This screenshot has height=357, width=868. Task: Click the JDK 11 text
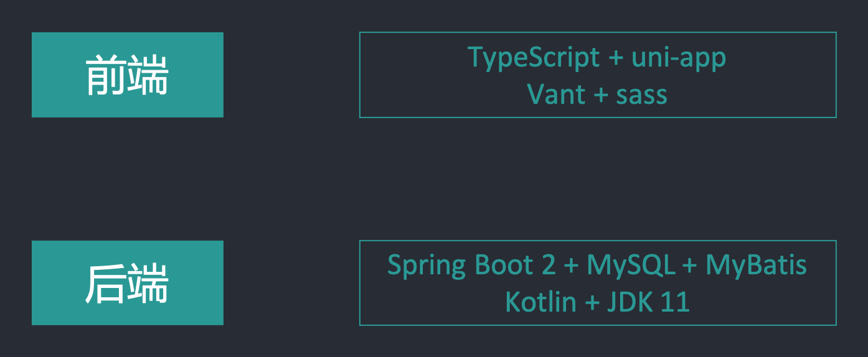coord(649,302)
